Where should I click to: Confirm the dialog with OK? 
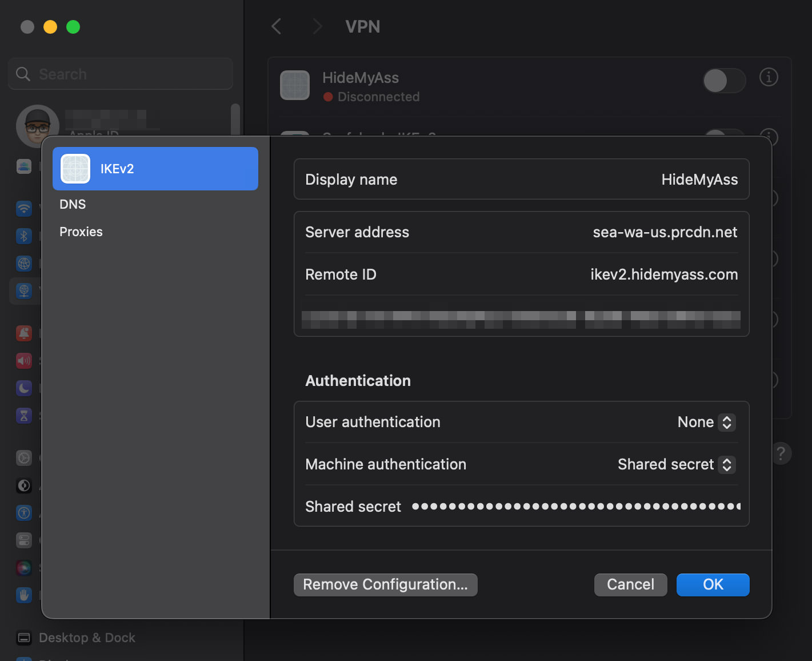point(713,585)
